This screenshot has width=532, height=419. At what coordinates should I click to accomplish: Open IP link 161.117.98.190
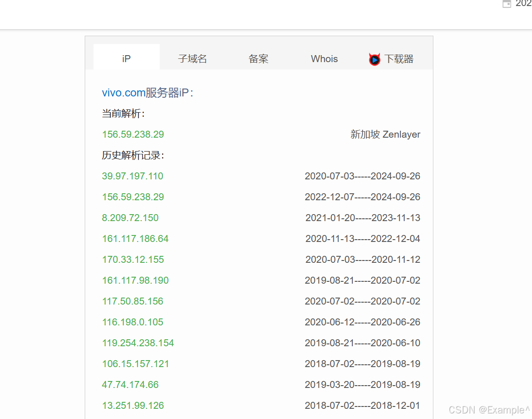[135, 280]
